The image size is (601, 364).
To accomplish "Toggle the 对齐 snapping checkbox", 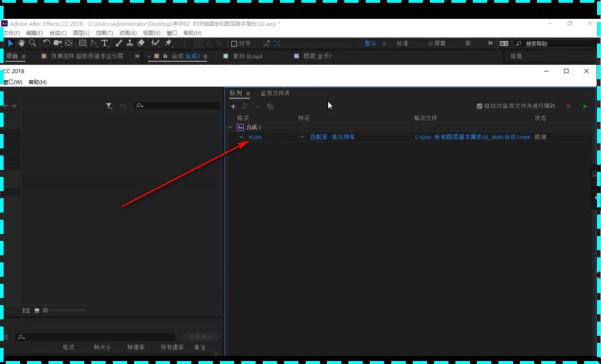I will pyautogui.click(x=234, y=44).
